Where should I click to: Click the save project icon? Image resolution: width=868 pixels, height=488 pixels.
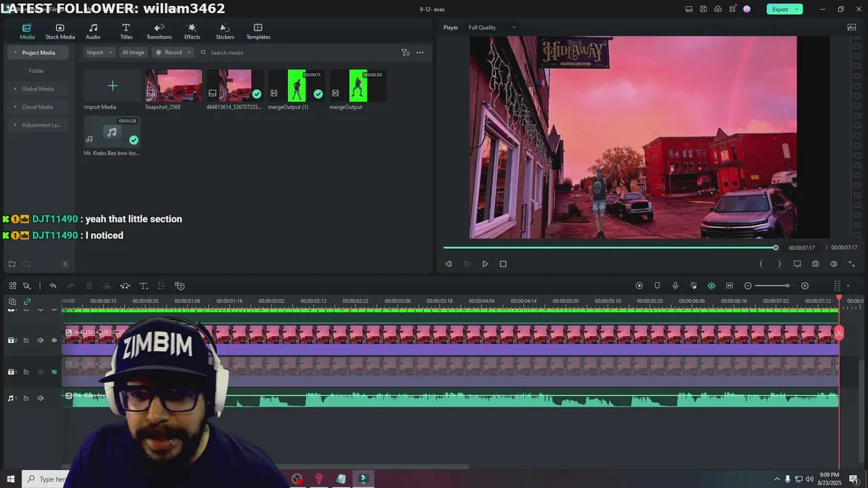click(703, 9)
